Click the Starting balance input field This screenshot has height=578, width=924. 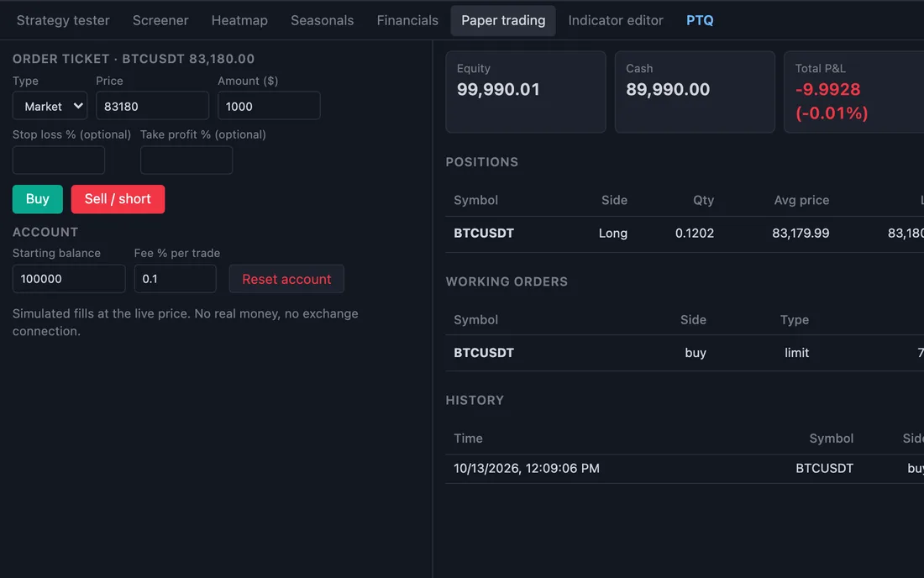click(x=68, y=279)
